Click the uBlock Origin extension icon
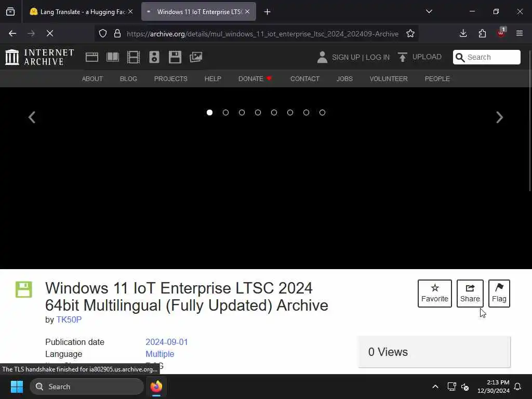The image size is (532, 399). tap(501, 33)
